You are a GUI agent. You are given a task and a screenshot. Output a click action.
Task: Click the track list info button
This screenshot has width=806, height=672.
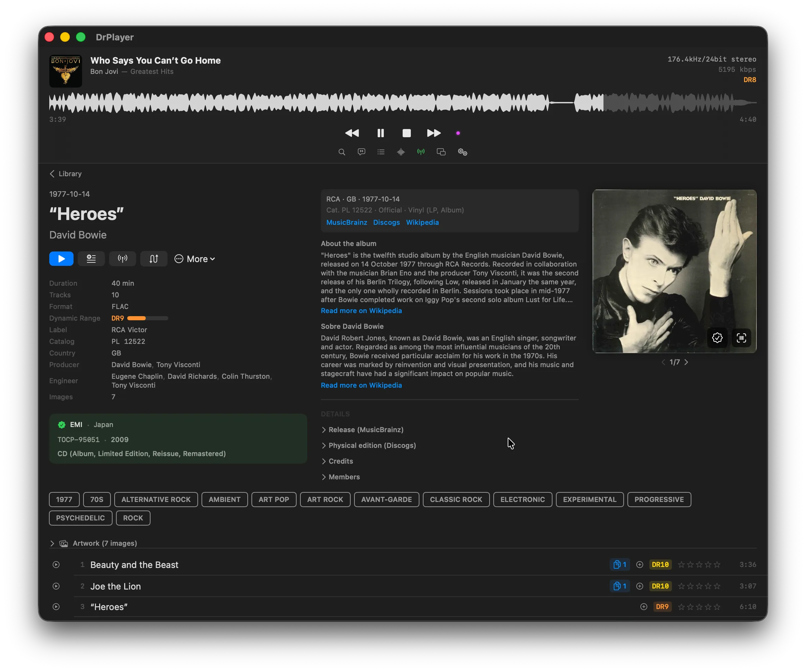[x=91, y=259]
